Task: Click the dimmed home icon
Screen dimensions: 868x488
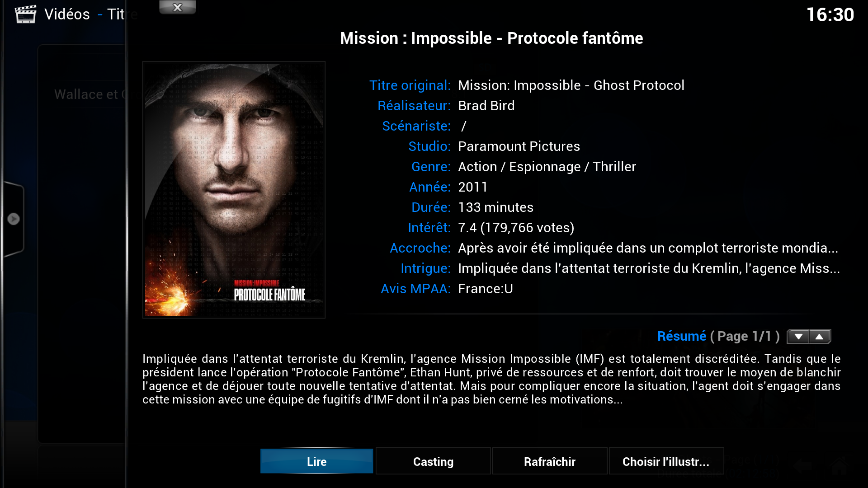Action: pyautogui.click(x=839, y=466)
